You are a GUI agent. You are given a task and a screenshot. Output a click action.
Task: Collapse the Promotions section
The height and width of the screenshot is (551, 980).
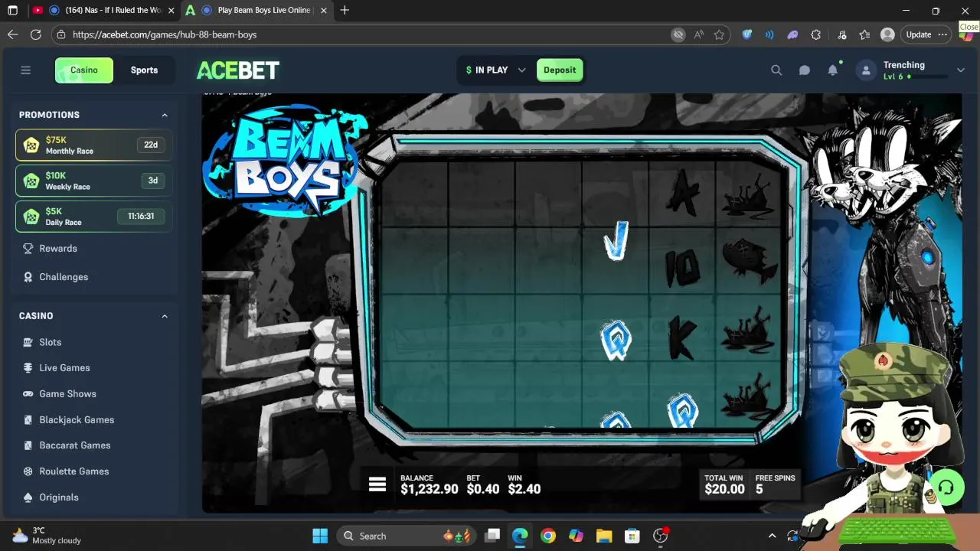pos(165,115)
